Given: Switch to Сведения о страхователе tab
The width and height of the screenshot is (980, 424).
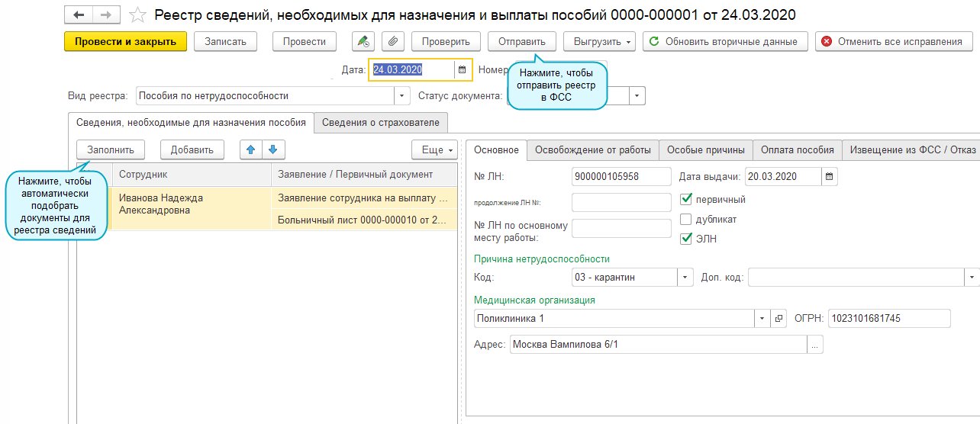Looking at the screenshot, I should [381, 123].
